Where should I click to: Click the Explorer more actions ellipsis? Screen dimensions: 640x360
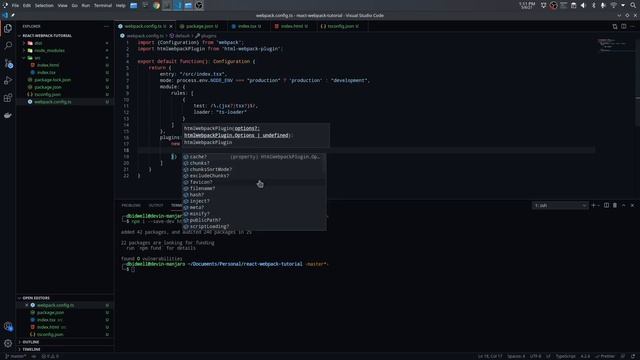(107, 26)
